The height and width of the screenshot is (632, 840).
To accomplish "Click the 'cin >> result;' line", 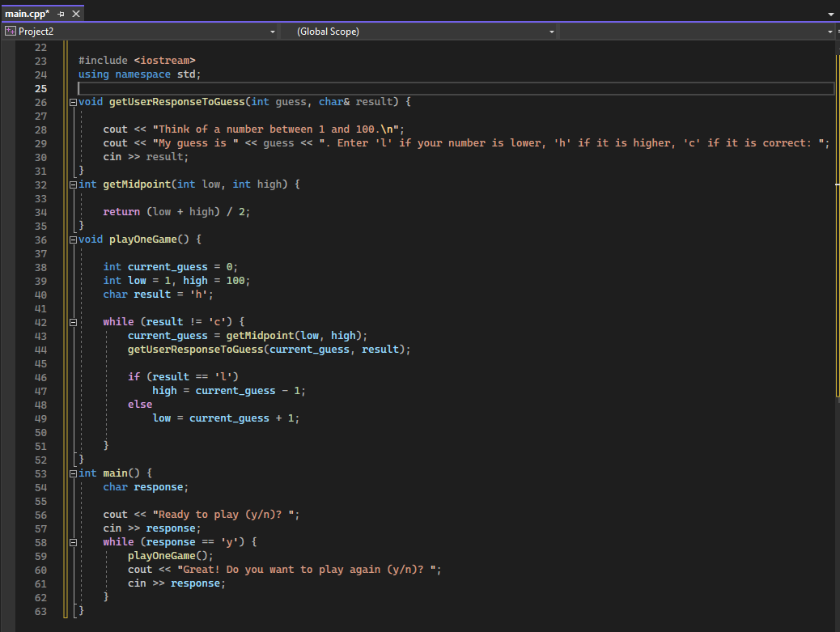I will [x=146, y=157].
